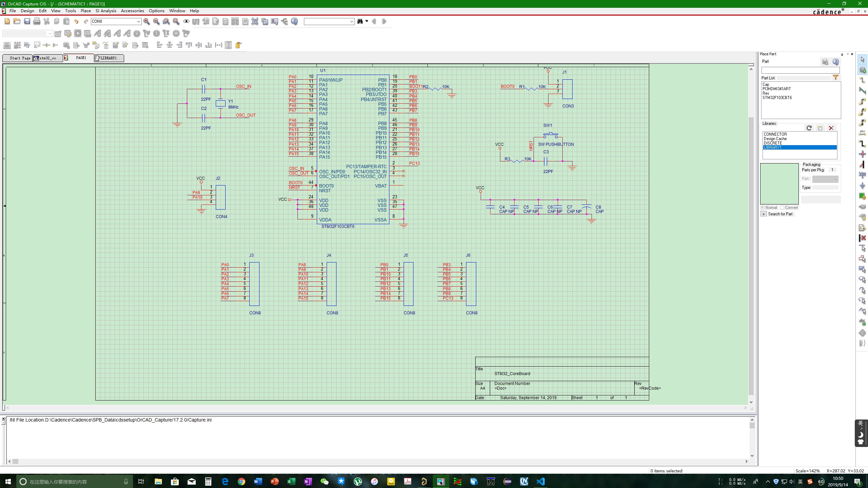Click the Refresh Libraries icon

(809, 128)
